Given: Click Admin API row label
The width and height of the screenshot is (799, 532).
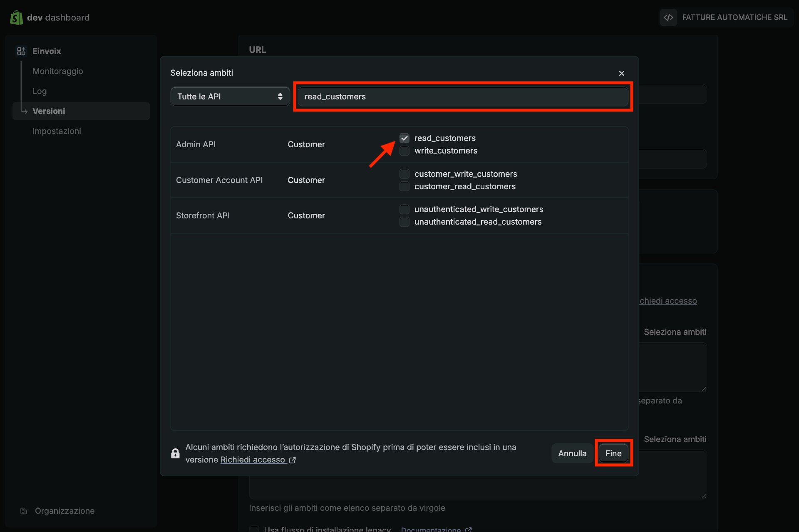Looking at the screenshot, I should coord(196,144).
